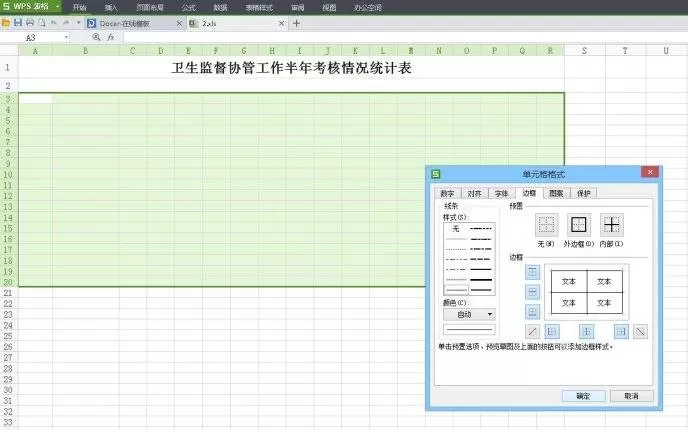Select row 1 header
The image size is (688, 430).
[x=8, y=68]
